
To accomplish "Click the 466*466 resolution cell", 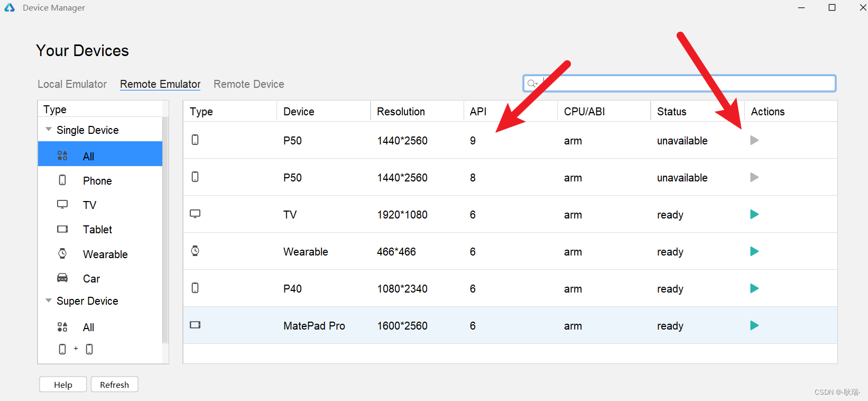I will click(x=396, y=252).
